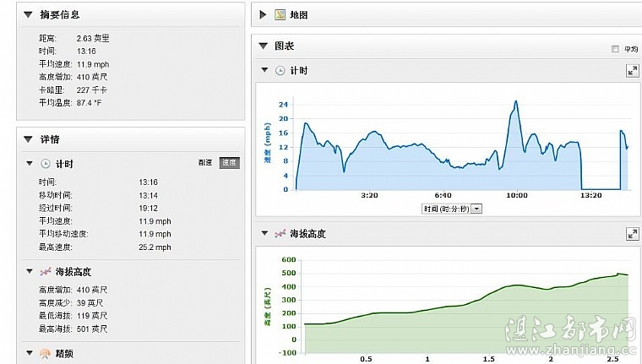This screenshot has height=364, width=642.
Task: Collapse the 图表 charts panel
Action: click(264, 46)
